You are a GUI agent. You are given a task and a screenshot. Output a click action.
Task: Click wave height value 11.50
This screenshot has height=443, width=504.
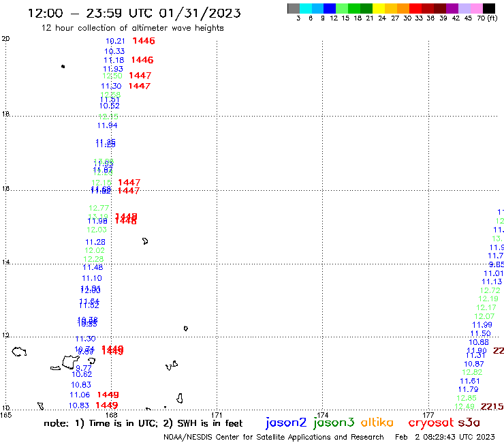(481, 334)
